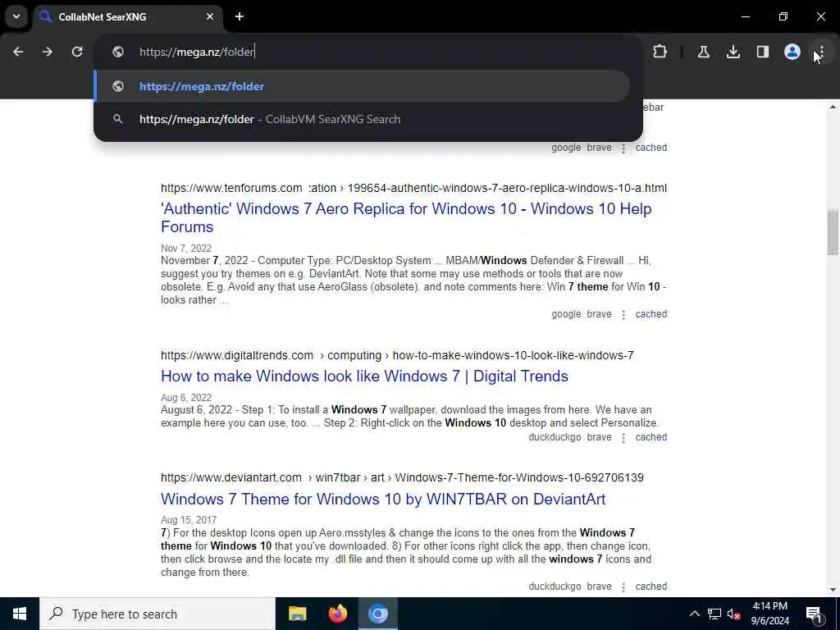Click the 'Aug 15, 2017' date text
The height and width of the screenshot is (630, 840).
189,519
